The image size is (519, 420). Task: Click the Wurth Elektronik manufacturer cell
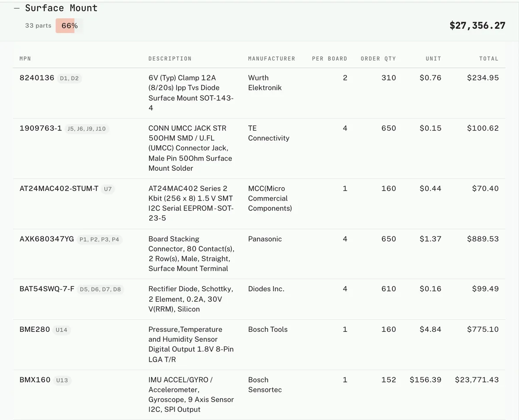pos(265,83)
